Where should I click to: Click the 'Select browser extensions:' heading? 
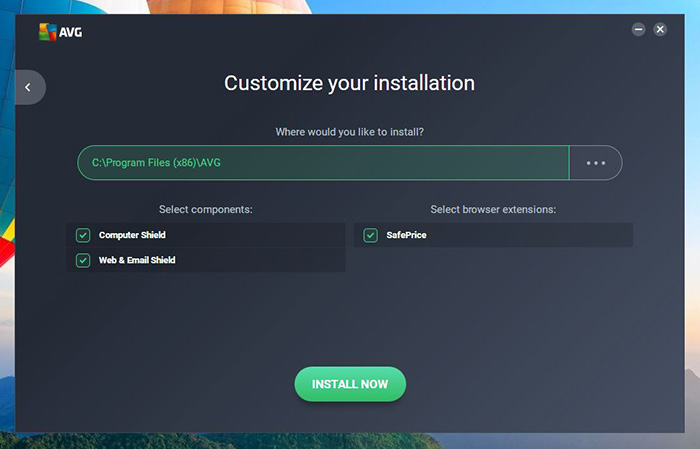point(493,209)
